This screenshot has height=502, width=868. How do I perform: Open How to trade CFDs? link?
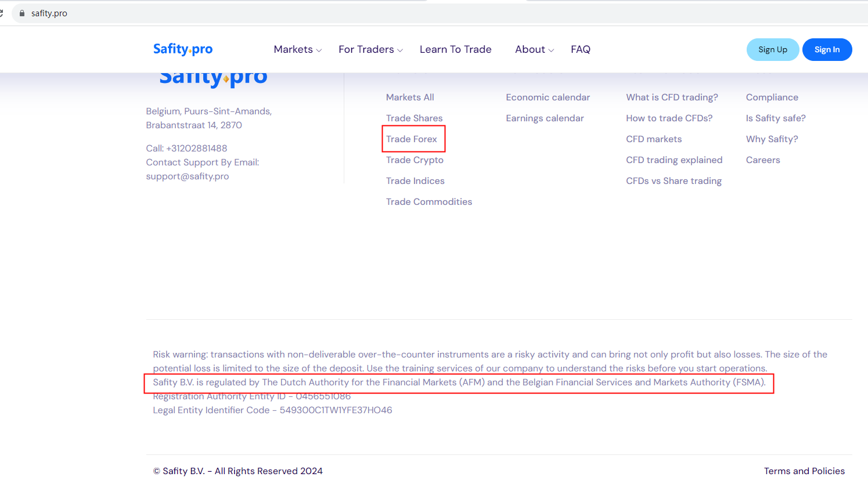(x=669, y=118)
